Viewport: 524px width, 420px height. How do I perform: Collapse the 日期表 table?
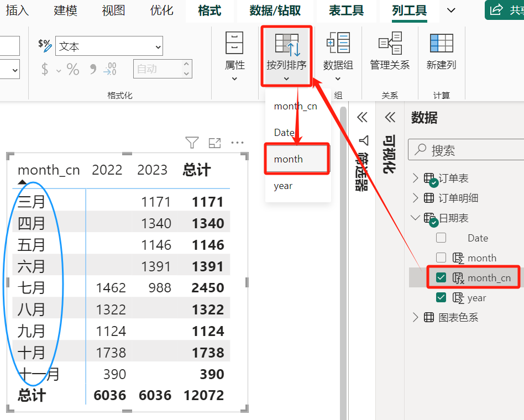[x=416, y=218]
